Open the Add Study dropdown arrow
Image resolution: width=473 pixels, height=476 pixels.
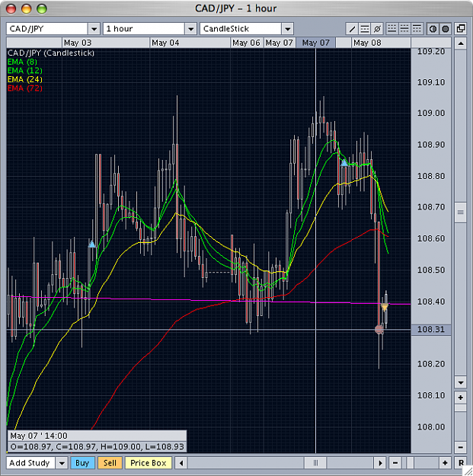(x=62, y=463)
